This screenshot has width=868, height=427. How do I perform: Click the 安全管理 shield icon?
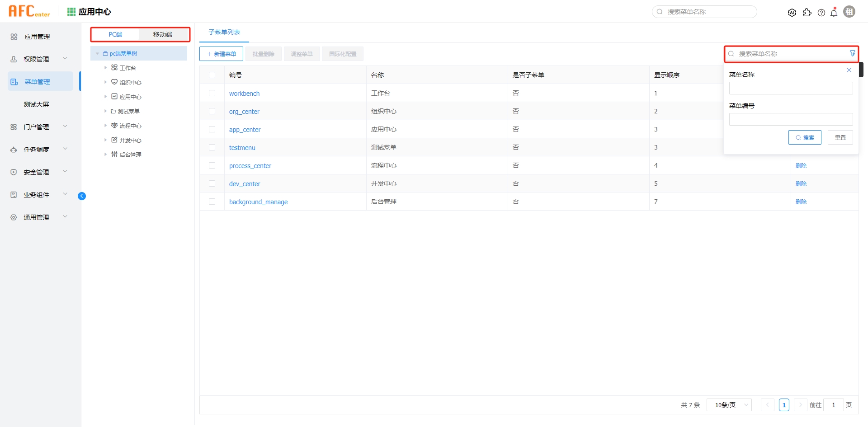coord(13,172)
